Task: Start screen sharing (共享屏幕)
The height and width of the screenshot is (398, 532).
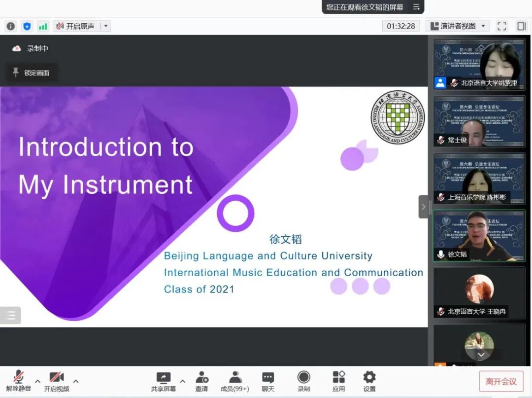Action: pos(164,381)
